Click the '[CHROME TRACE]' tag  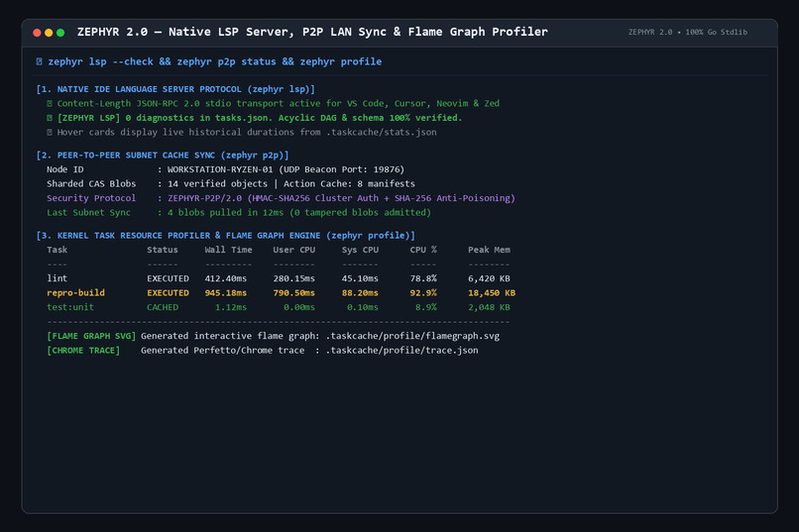tap(83, 351)
